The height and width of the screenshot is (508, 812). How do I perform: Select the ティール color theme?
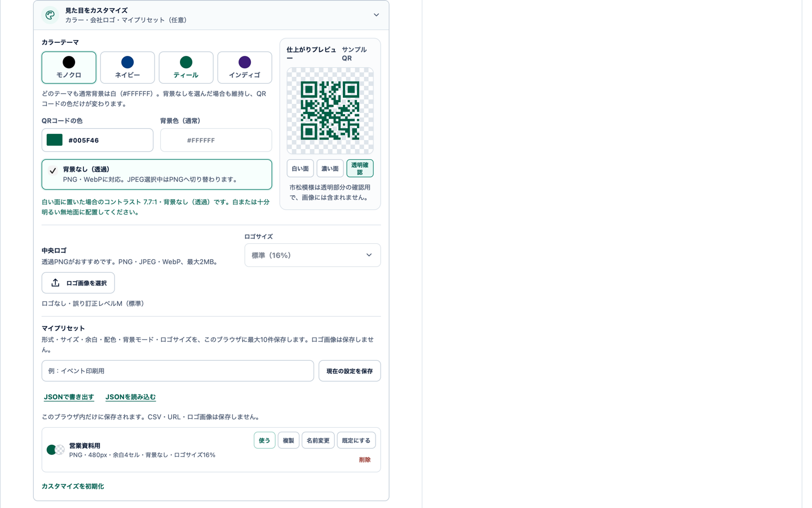[x=186, y=68]
